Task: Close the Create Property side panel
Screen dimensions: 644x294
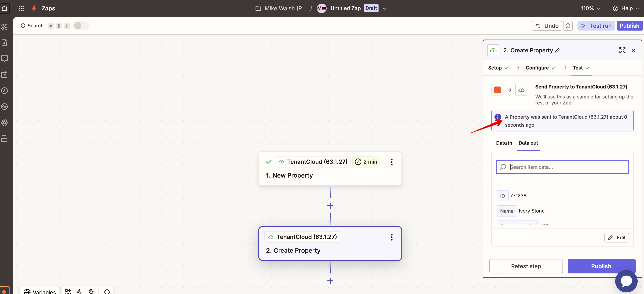Action: point(633,50)
